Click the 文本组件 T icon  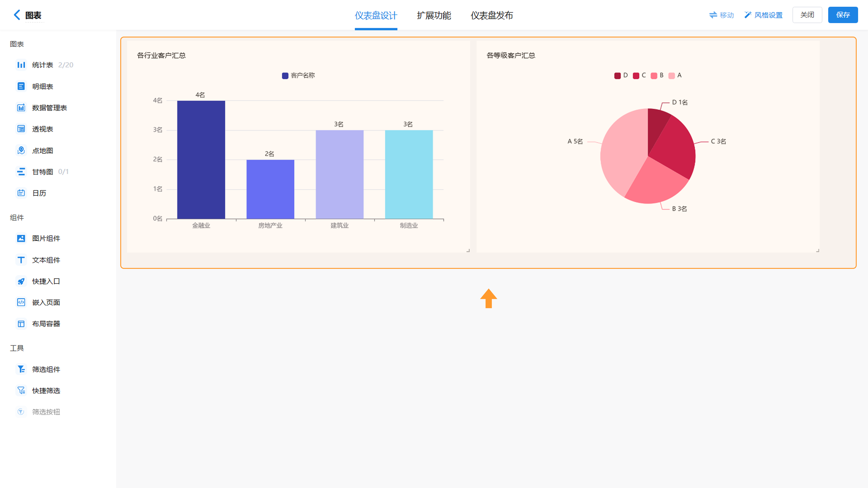[x=21, y=260]
